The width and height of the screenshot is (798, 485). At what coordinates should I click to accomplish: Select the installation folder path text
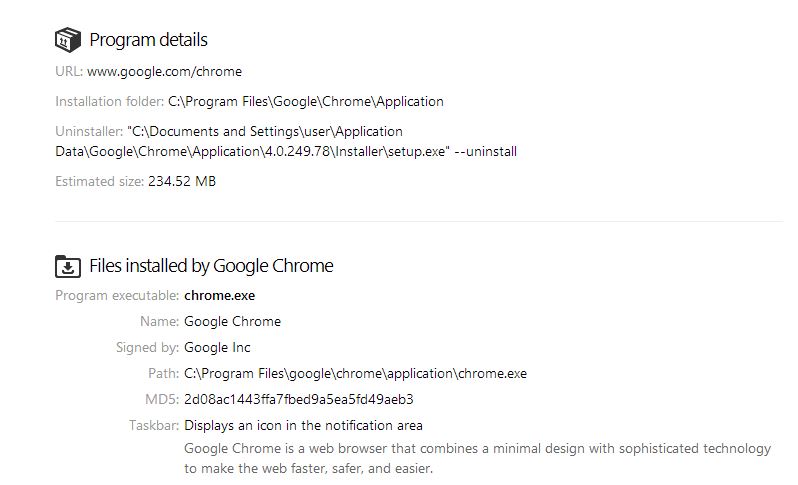pos(305,101)
